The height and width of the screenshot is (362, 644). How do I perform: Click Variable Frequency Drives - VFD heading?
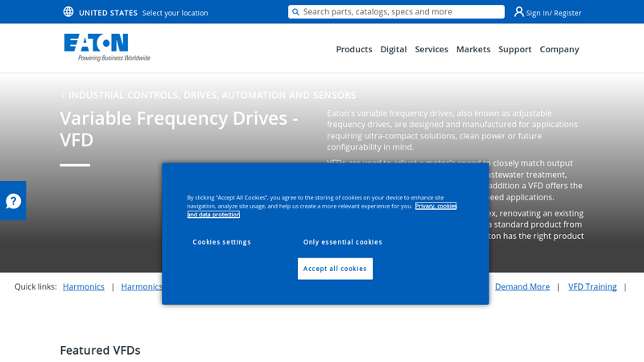[x=179, y=129]
